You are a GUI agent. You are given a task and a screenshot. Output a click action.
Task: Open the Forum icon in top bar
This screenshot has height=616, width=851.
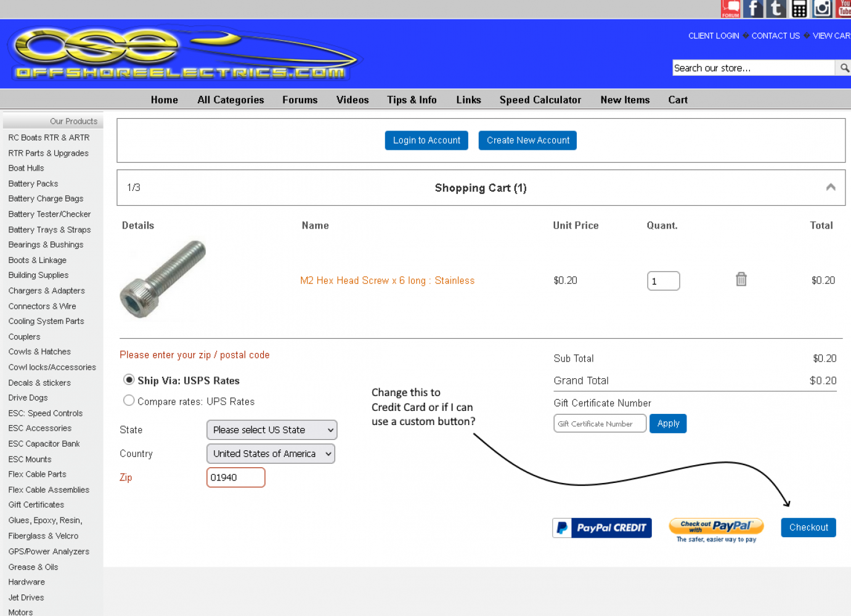(x=730, y=9)
